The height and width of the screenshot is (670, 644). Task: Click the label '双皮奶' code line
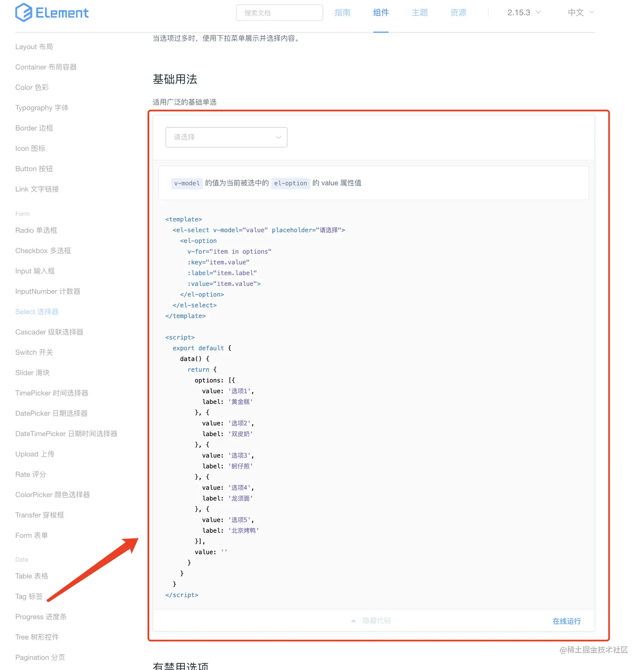click(x=227, y=434)
